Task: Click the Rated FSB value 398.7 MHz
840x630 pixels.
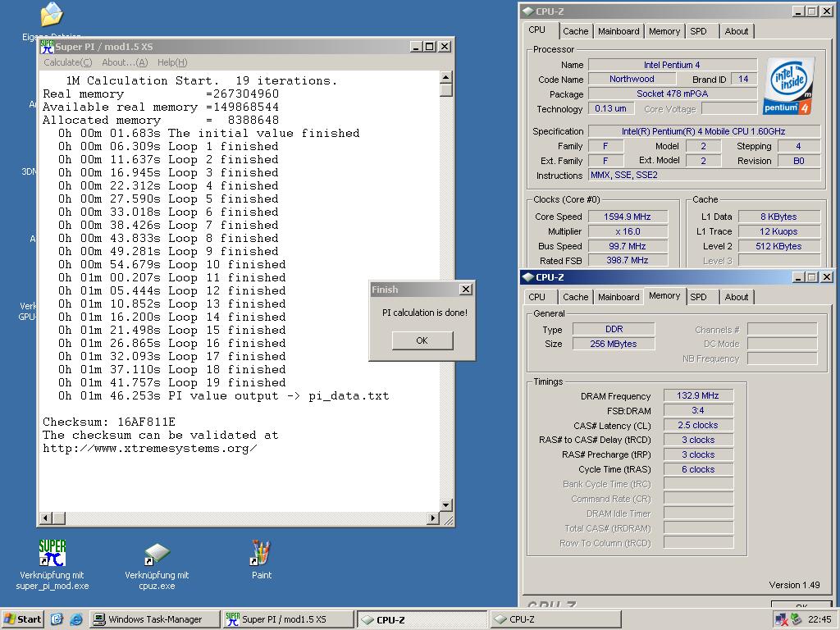Action: point(628,260)
